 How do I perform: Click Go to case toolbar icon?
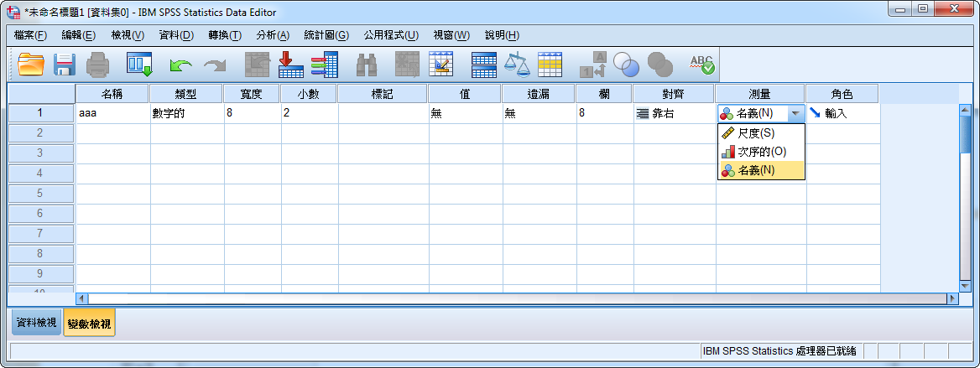click(257, 64)
